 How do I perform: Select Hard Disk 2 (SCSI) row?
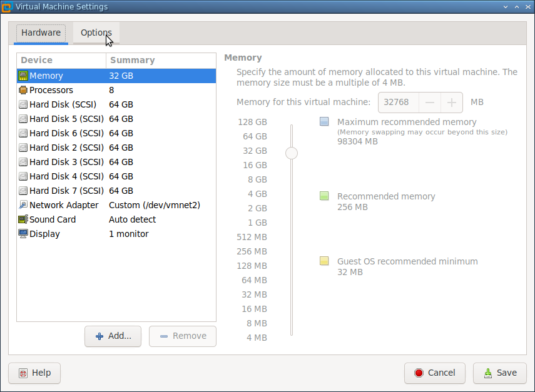point(66,148)
